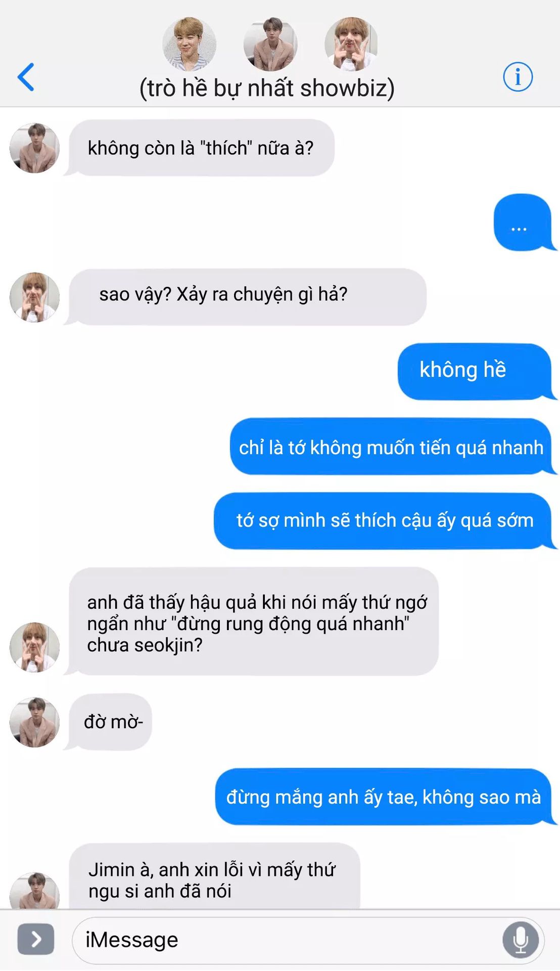Tap avatar beside "Jimin à" message
This screenshot has height=971, width=560.
point(34,891)
